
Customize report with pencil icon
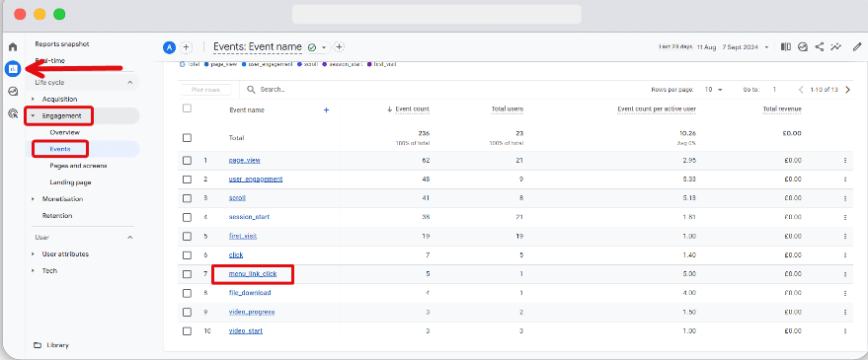coord(857,47)
